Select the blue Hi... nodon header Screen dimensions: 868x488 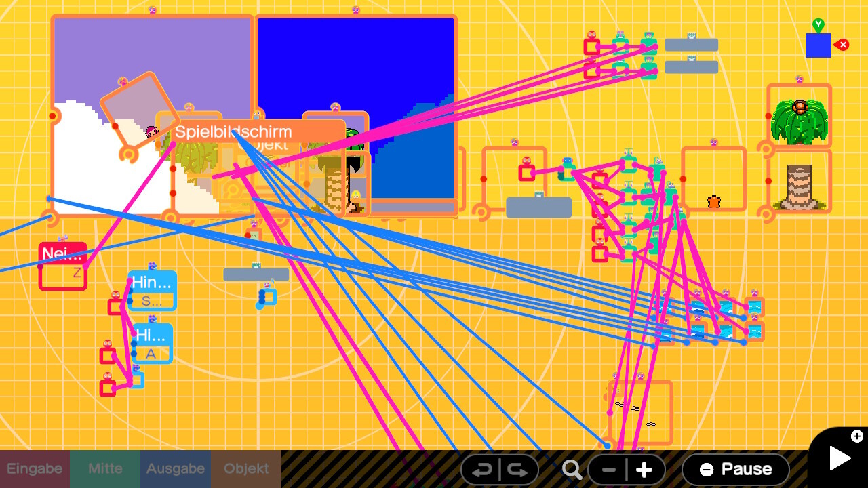click(x=153, y=335)
